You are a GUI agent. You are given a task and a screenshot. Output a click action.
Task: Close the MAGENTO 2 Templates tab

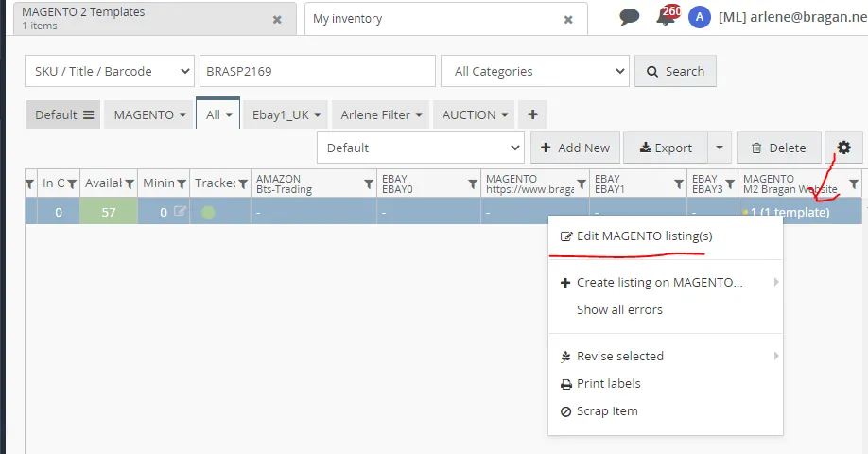pyautogui.click(x=277, y=19)
